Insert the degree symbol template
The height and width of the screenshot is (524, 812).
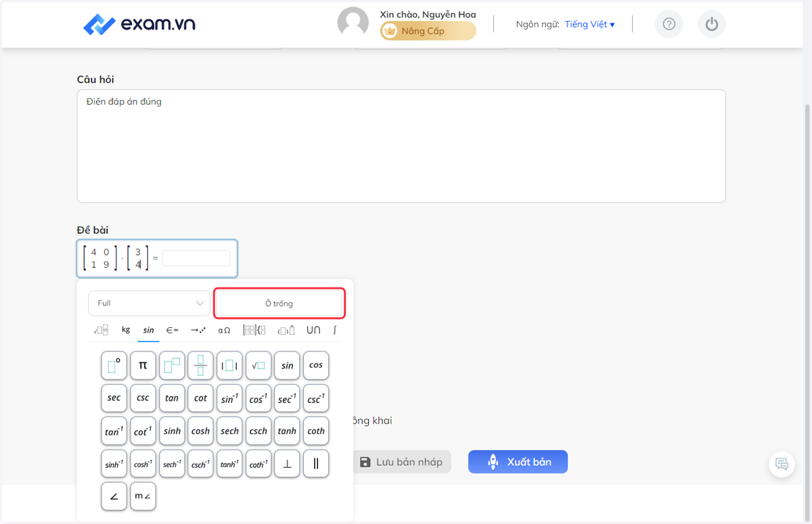tap(114, 365)
